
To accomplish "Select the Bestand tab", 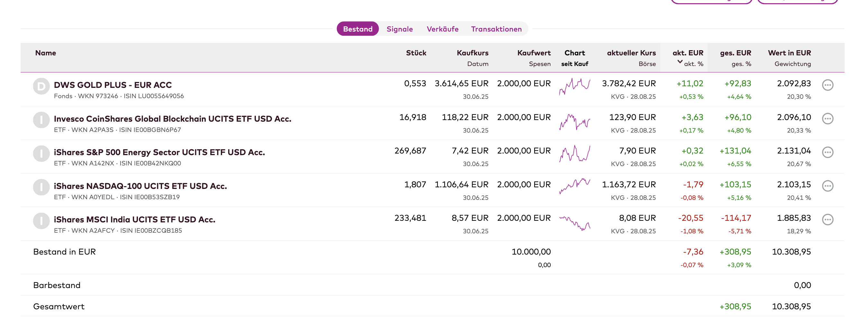I will click(357, 29).
